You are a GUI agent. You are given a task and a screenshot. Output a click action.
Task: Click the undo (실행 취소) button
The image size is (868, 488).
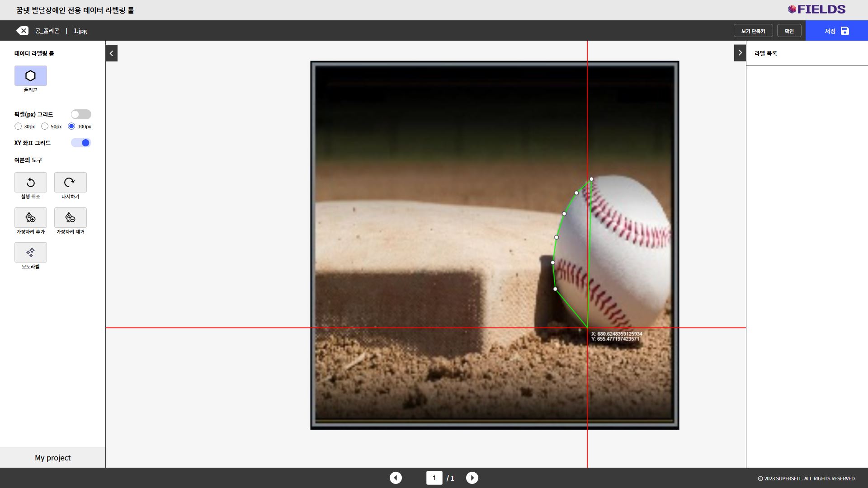[x=30, y=182]
